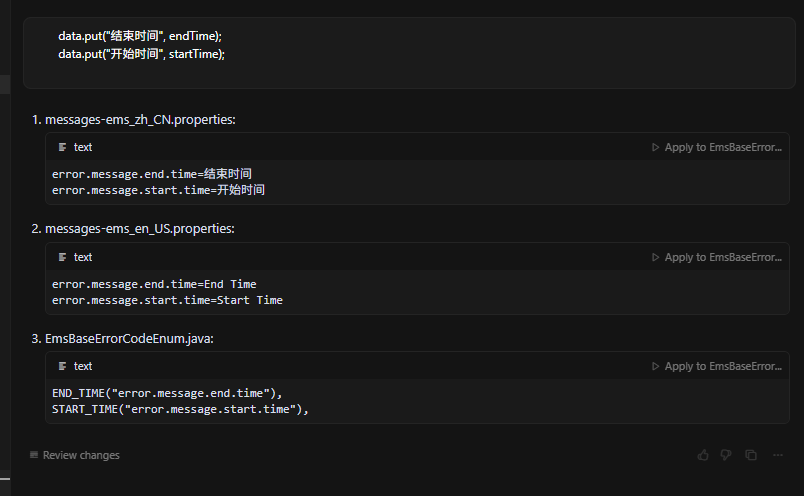Screen dimensions: 804x496
Task: Apply zh_CN properties block to EmsBaseError file
Action: pos(716,147)
